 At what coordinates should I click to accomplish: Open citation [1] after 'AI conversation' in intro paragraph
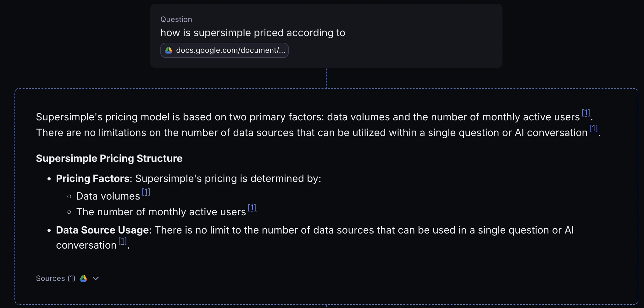click(593, 129)
